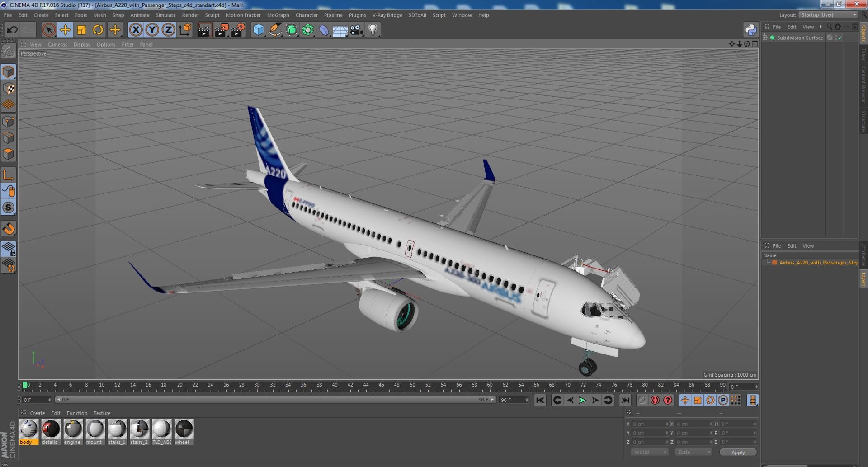The image size is (868, 467).
Task: Go to start of animation
Action: point(540,400)
